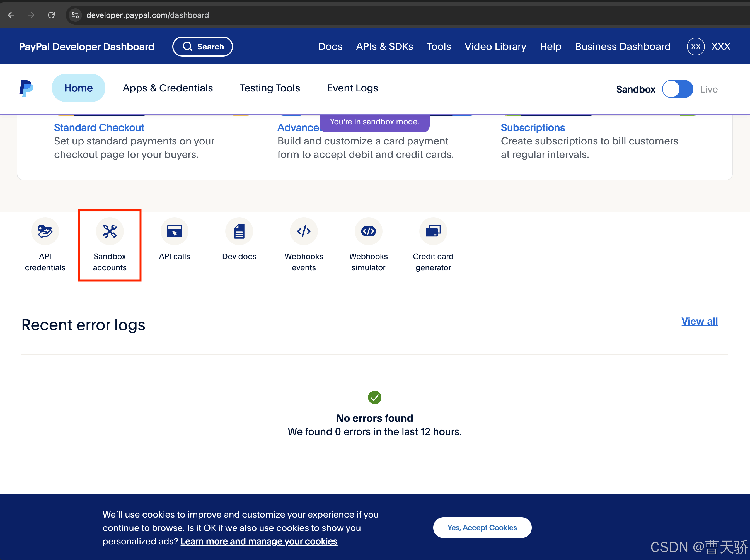Open the Testing Tools tab
750x560 pixels.
click(x=270, y=88)
